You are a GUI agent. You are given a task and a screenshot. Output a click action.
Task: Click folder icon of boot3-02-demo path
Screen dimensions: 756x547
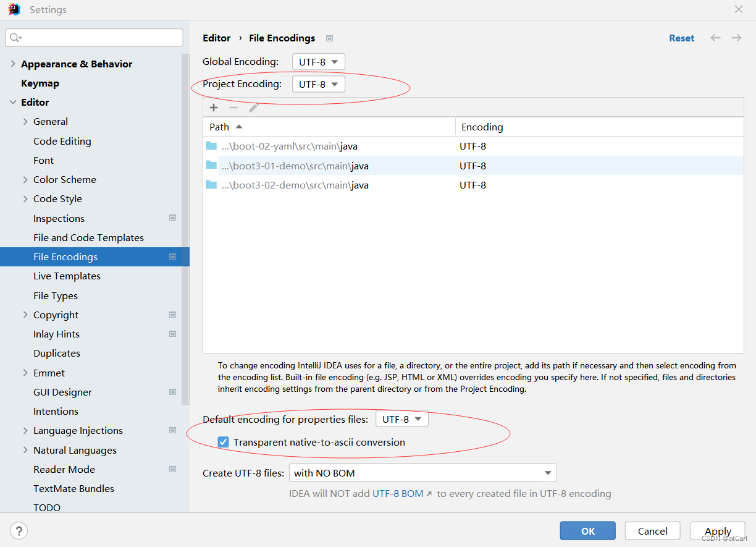click(212, 184)
